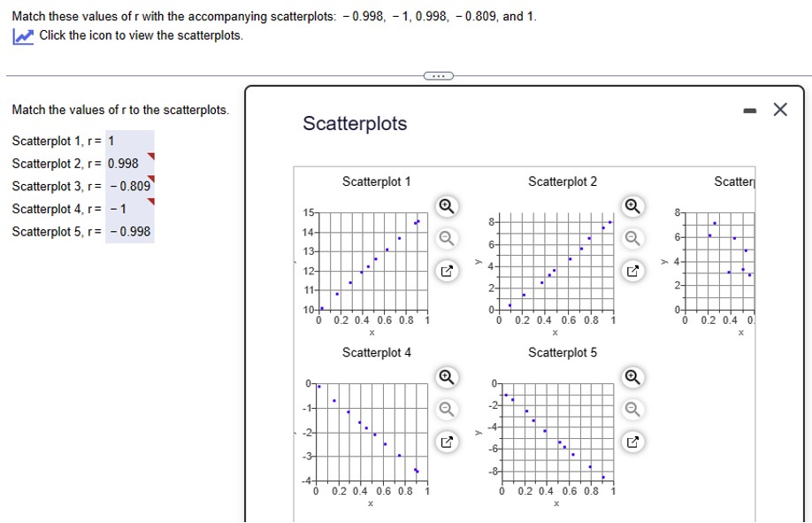Zoom in on Scatterplot 2
This screenshot has width=812, height=523.
632,206
